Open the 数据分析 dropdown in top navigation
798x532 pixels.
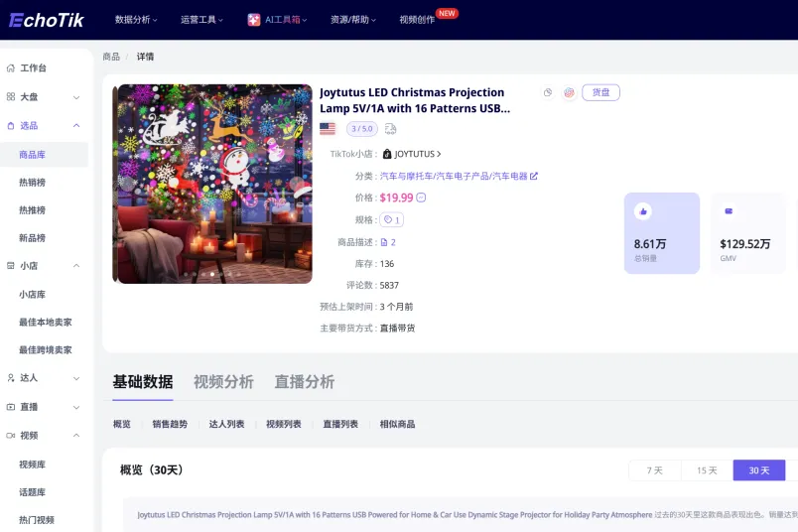tap(139, 20)
